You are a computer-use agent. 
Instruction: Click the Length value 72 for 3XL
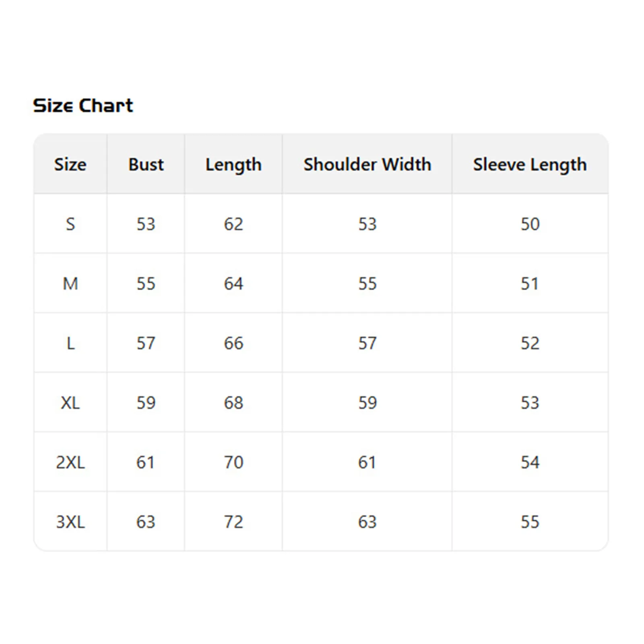[233, 522]
